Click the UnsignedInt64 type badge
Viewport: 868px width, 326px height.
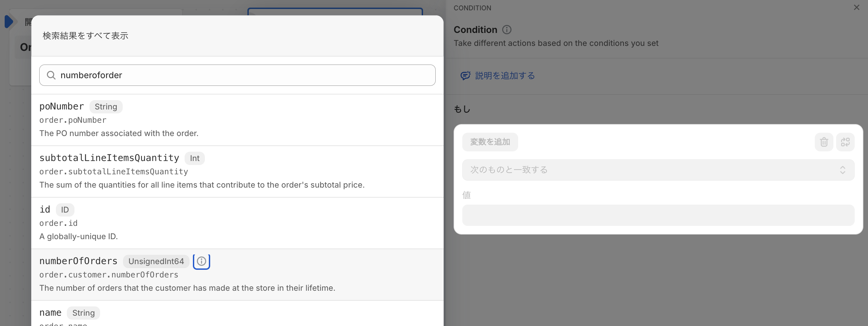click(156, 261)
